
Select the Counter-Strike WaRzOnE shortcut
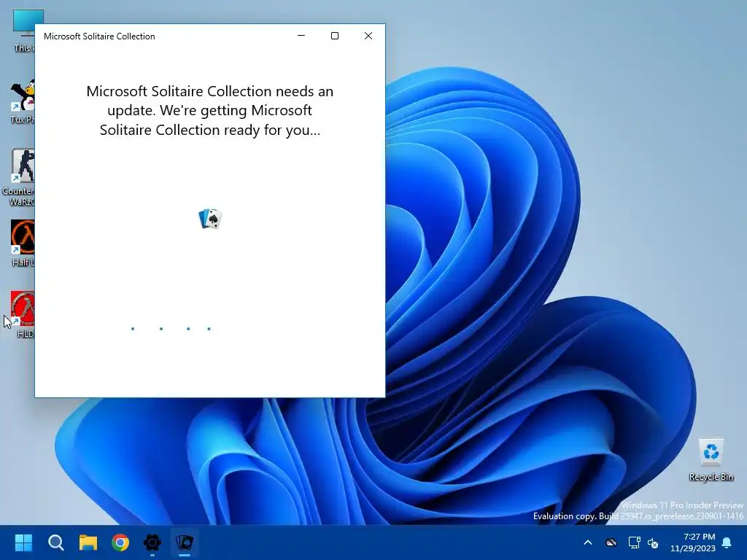(19, 177)
